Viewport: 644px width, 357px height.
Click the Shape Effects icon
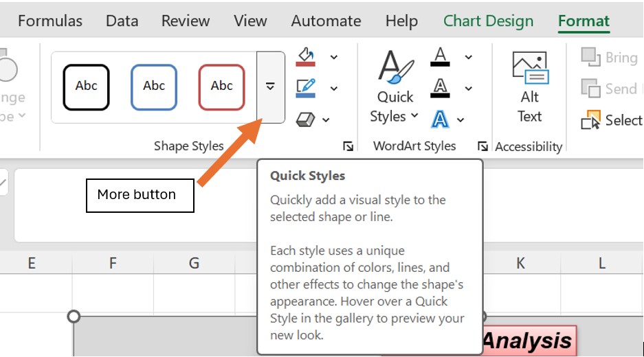305,119
